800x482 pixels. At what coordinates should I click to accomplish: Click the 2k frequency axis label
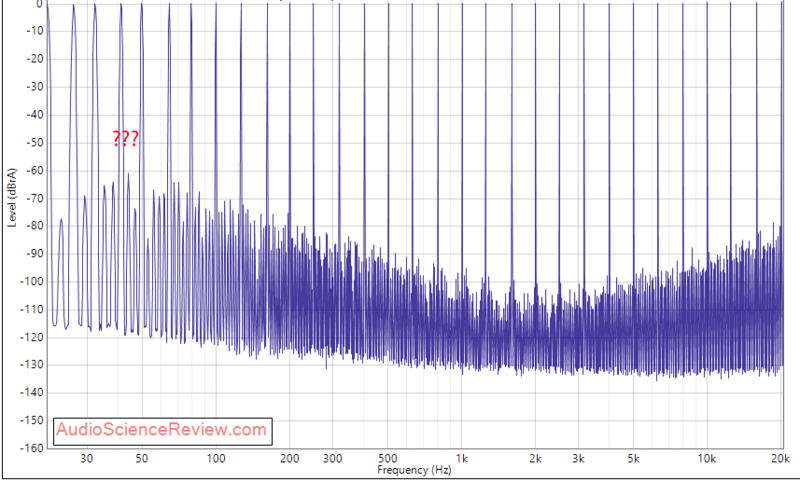point(535,459)
